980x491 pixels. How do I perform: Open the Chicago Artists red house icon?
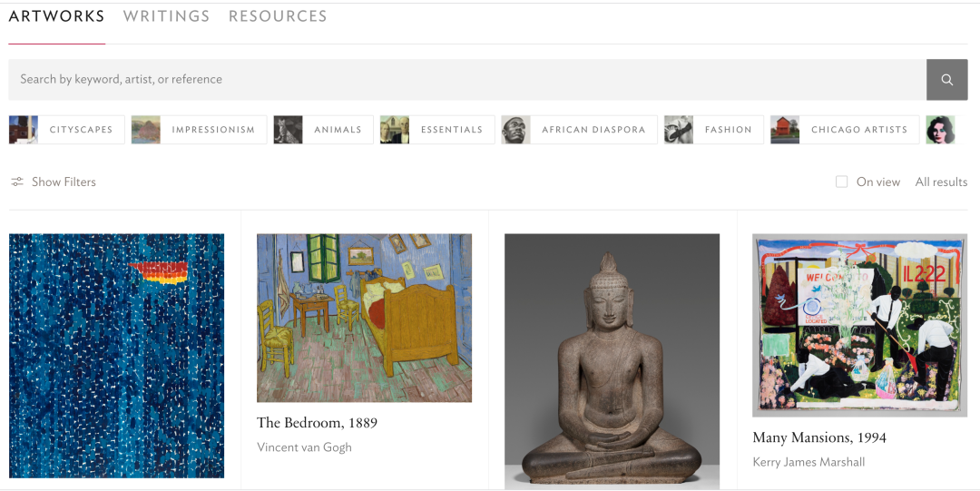(785, 130)
